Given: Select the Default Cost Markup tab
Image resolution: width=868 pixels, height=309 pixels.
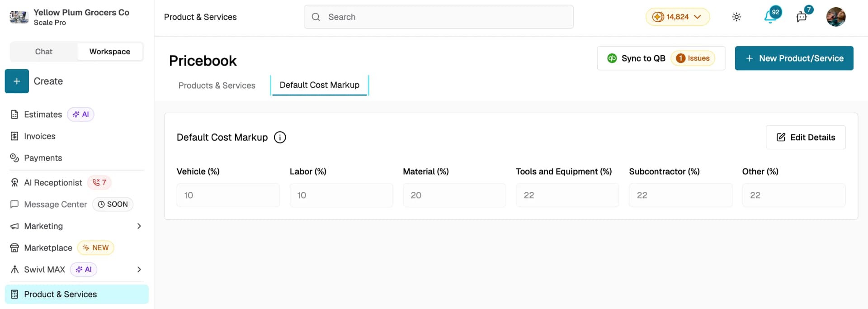Looking at the screenshot, I should tap(320, 85).
